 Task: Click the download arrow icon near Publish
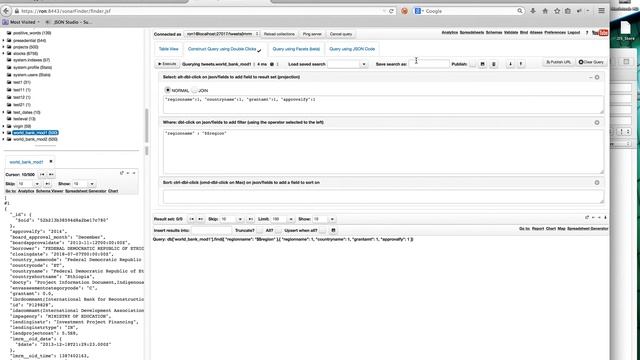[x=510, y=64]
